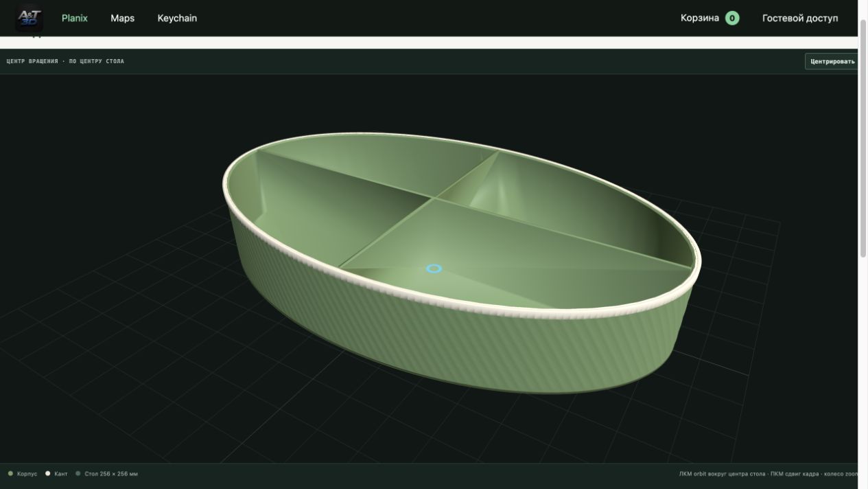
Task: Switch to the Planix section
Action: point(75,18)
